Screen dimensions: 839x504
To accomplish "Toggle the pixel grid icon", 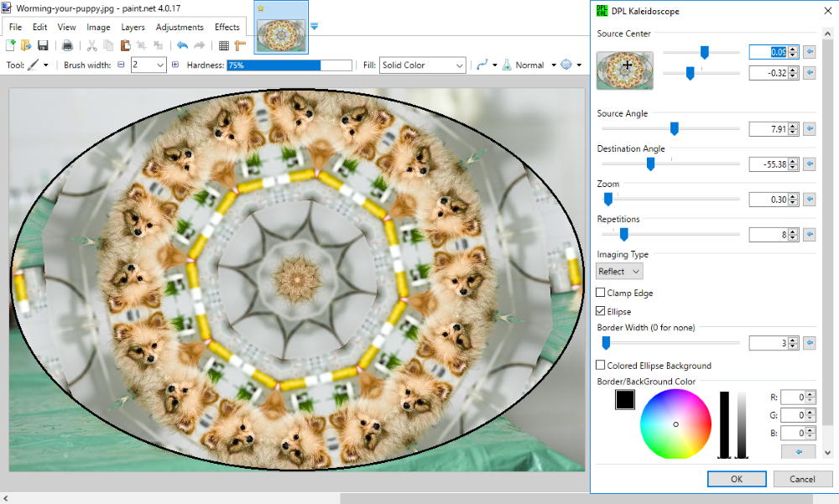I will [224, 46].
